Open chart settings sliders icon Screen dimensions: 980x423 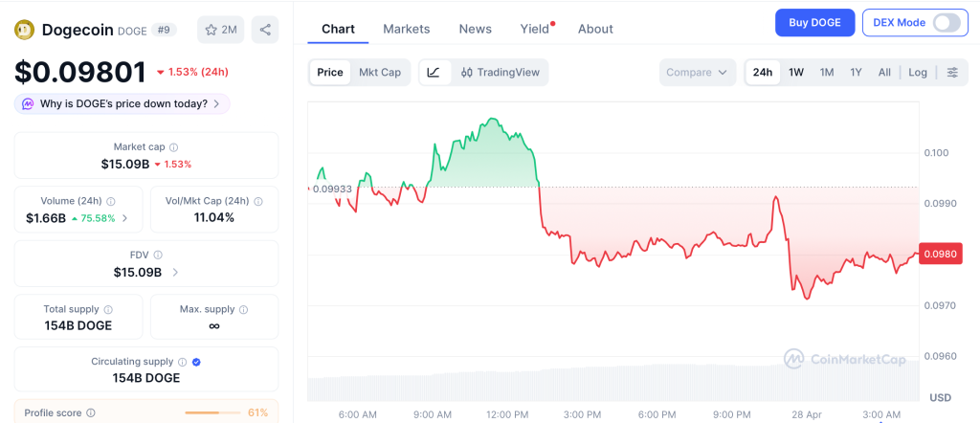[951, 73]
